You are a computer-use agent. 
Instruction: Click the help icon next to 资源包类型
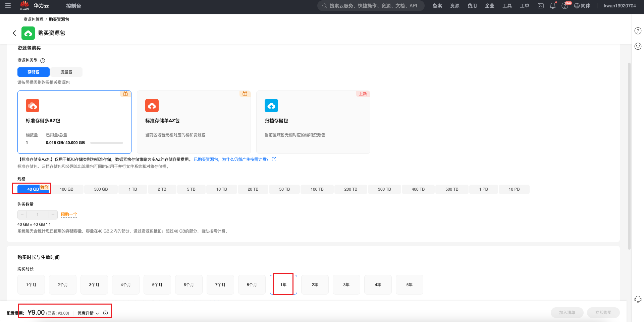coord(43,61)
